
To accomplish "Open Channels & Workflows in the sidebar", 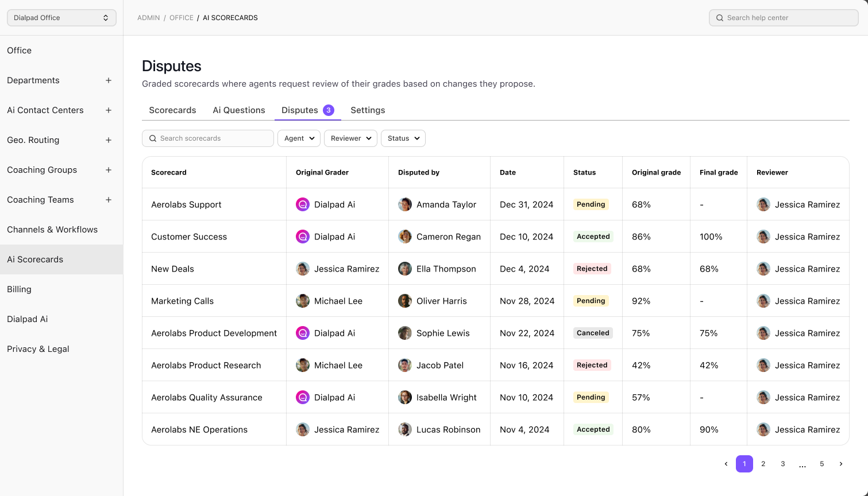I will 61,230.
